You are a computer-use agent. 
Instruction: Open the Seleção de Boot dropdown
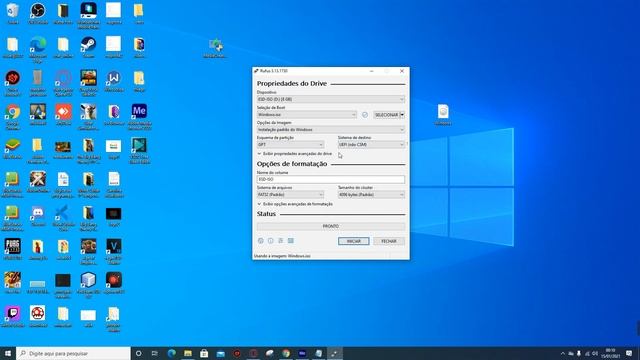pyautogui.click(x=307, y=115)
